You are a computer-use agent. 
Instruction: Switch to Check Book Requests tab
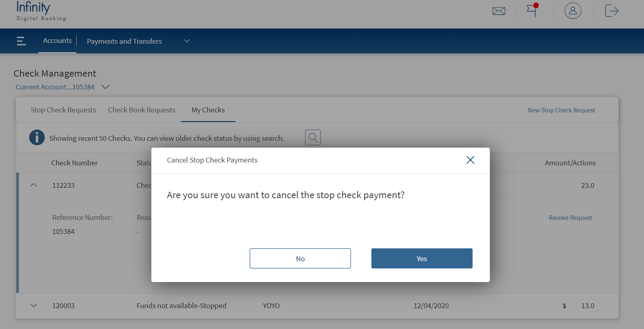click(x=141, y=110)
